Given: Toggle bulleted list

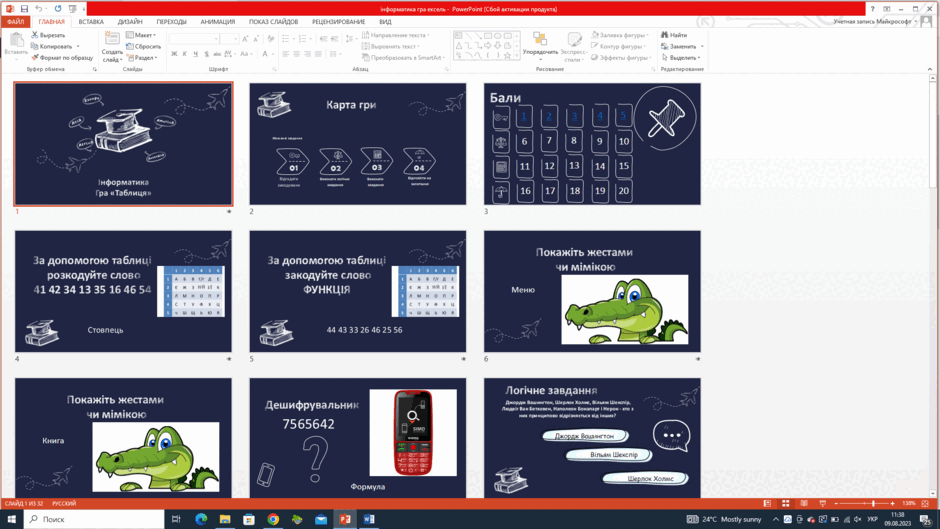Looking at the screenshot, I should [286, 38].
